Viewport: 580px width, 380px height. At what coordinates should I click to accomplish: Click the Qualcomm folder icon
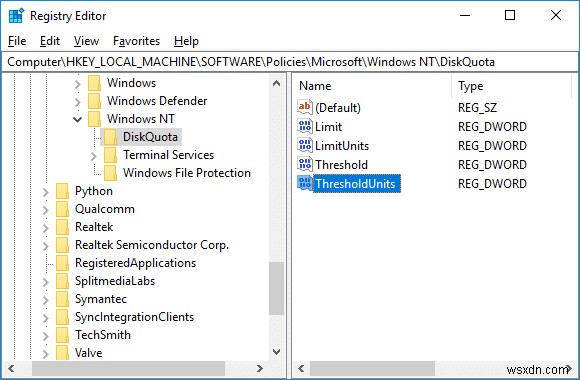point(63,209)
